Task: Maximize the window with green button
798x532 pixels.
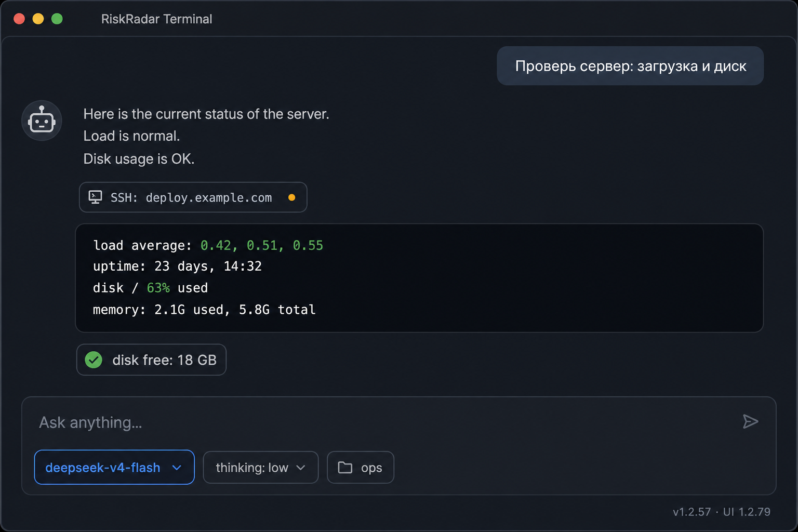Action: click(57, 19)
